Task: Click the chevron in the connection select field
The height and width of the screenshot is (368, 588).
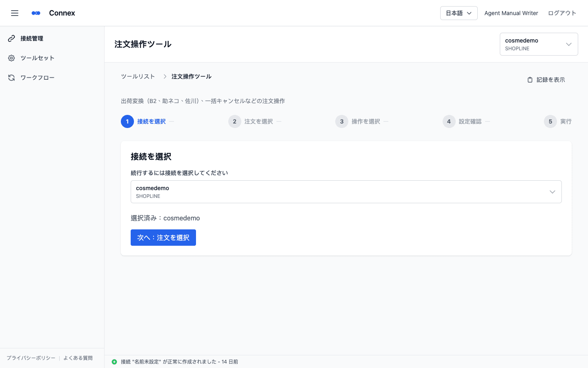Action: (x=552, y=192)
